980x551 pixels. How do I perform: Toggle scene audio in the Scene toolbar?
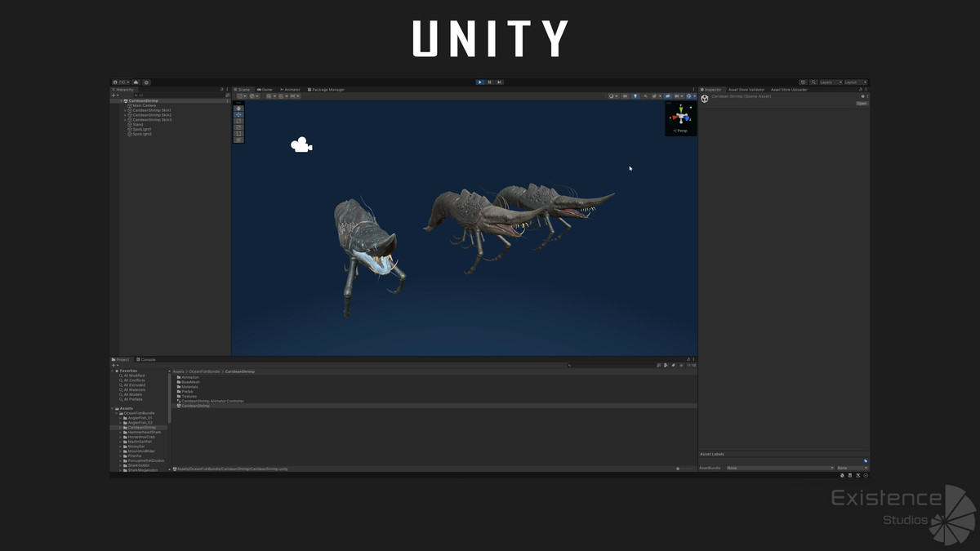646,96
